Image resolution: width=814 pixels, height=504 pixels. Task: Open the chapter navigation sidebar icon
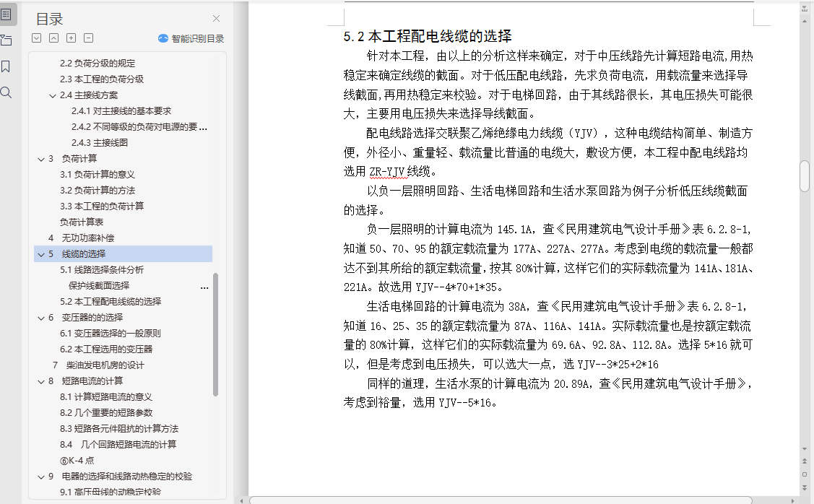pos(7,40)
